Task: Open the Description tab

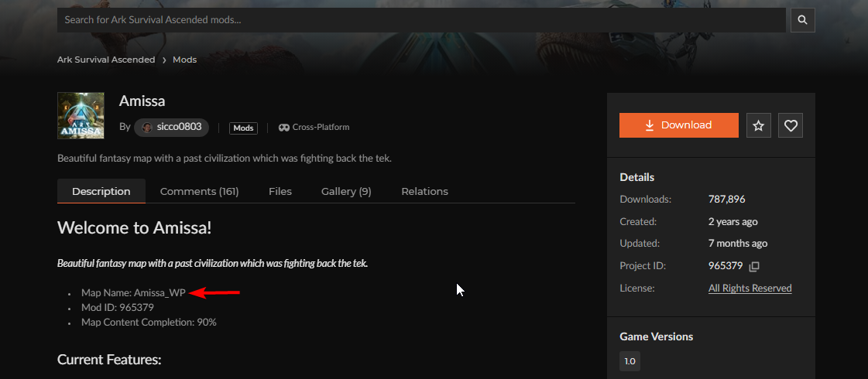Action: 101,191
